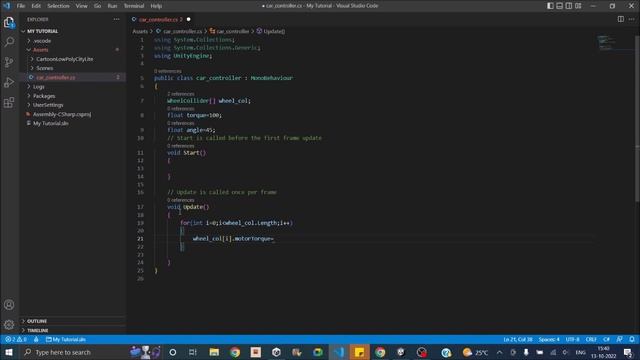Screen dimensions: 640x360
Task: Click My Tutorial.sln project in status bar
Action: click(66, 340)
